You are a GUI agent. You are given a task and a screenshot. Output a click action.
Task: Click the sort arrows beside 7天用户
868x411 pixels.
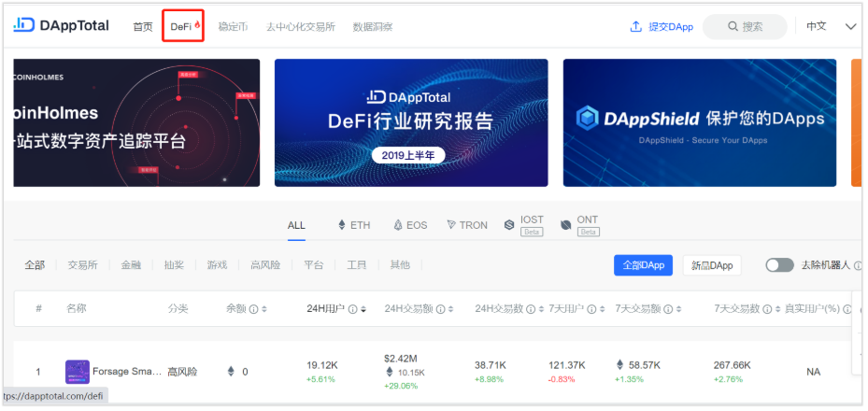point(603,309)
